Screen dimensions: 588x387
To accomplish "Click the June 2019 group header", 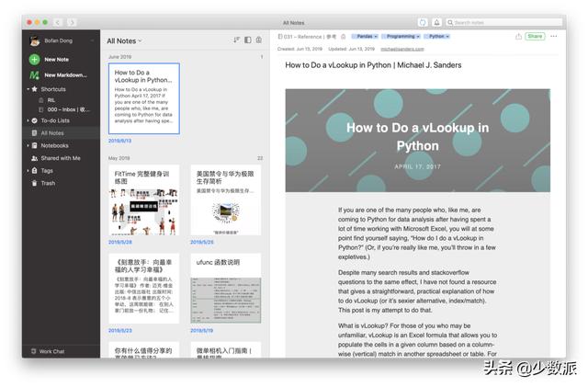I will [x=120, y=57].
